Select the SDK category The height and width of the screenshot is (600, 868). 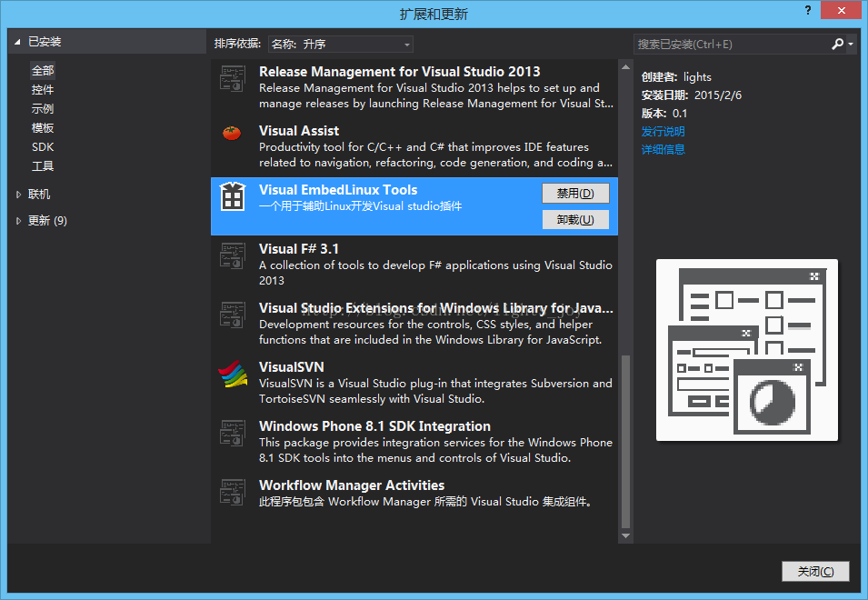point(43,147)
